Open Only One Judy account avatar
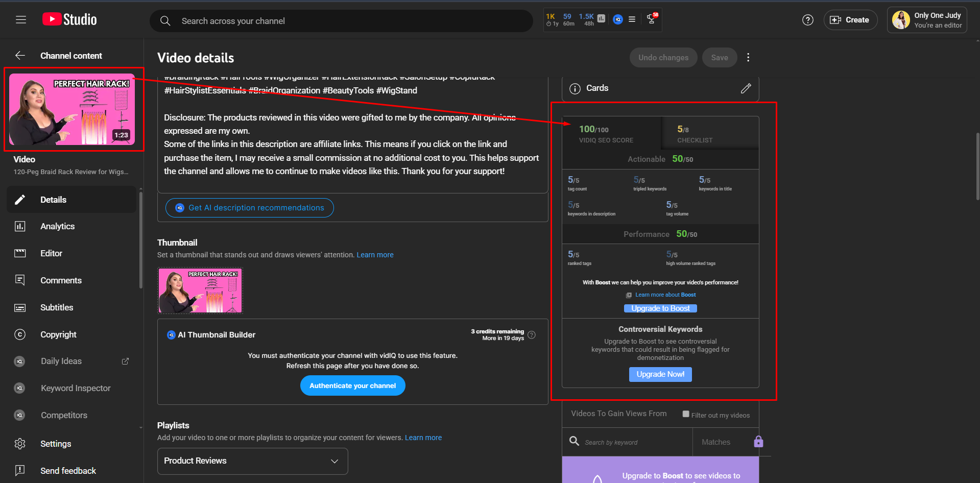Viewport: 980px width, 483px height. [x=901, y=20]
